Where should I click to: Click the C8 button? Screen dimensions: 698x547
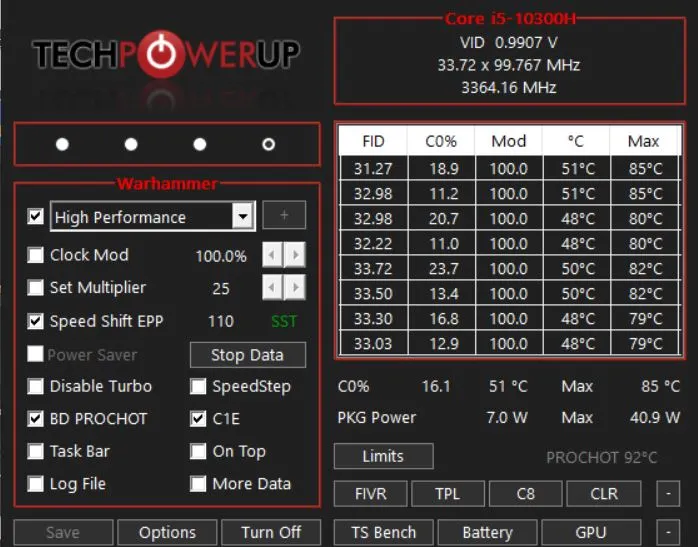coord(526,494)
